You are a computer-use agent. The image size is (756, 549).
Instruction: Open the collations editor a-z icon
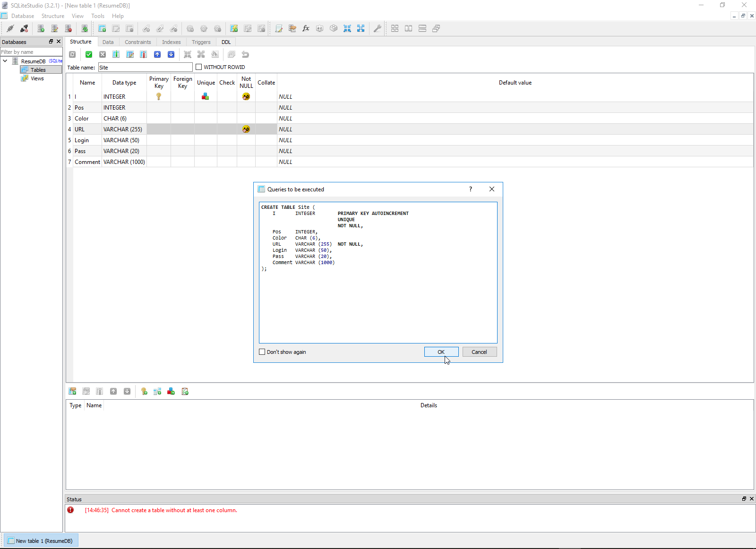pos(320,28)
